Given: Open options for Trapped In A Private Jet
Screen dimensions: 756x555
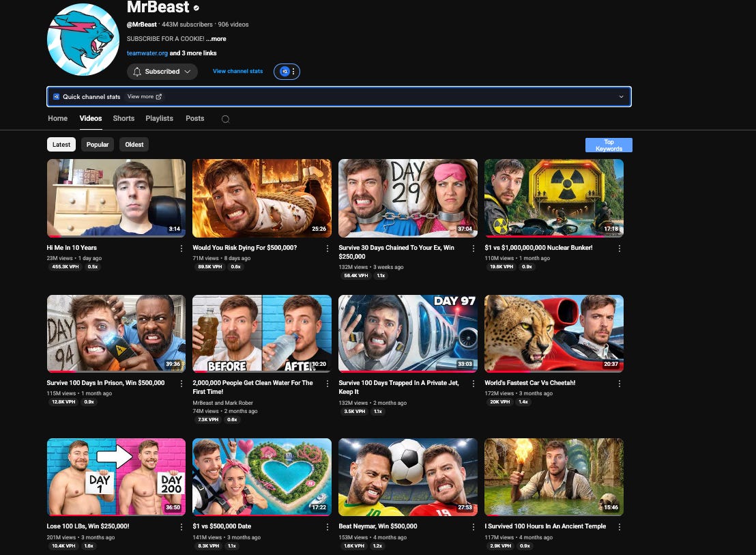Looking at the screenshot, I should (474, 384).
